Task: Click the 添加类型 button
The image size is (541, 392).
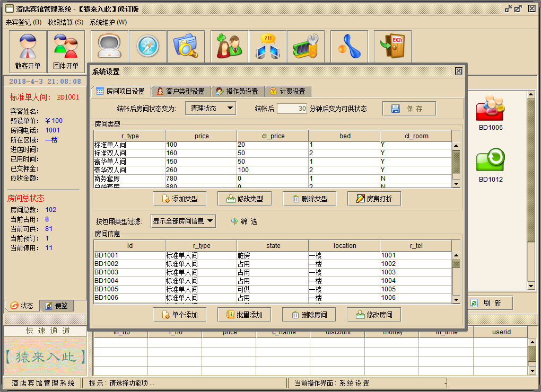Action: click(x=180, y=199)
